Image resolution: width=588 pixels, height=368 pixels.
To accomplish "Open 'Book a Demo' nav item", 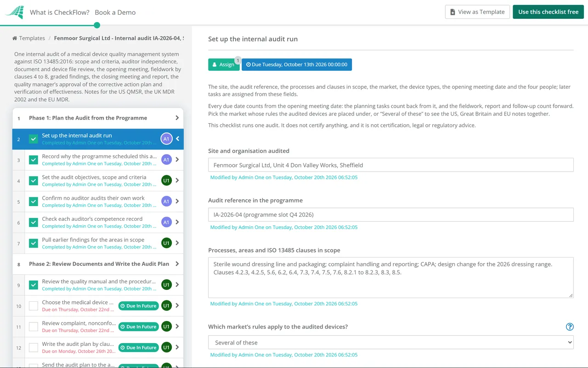I will 115,12.
